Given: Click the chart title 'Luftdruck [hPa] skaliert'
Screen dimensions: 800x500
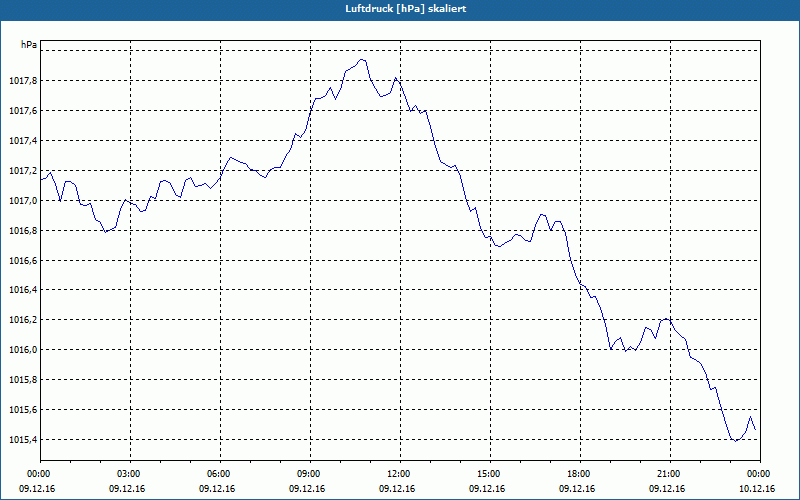Looking at the screenshot, I should click(406, 9).
